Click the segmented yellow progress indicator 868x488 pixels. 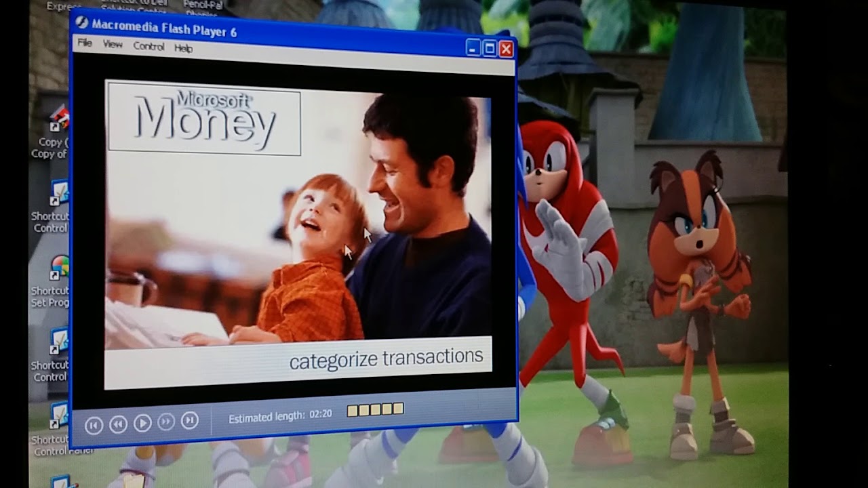pos(376,409)
